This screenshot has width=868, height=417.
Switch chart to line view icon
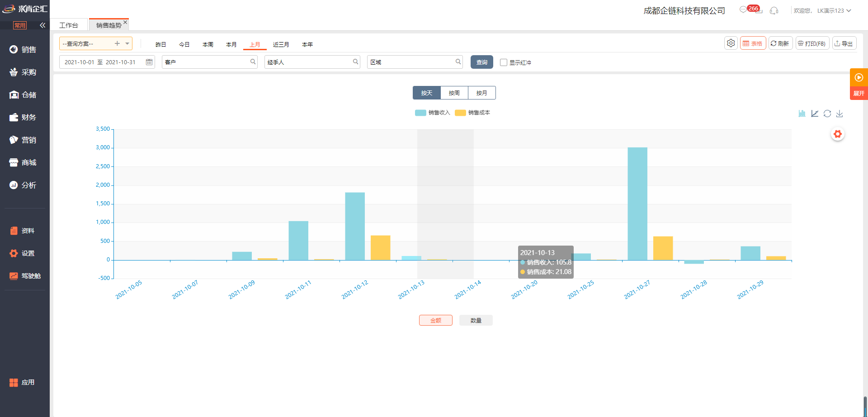815,114
